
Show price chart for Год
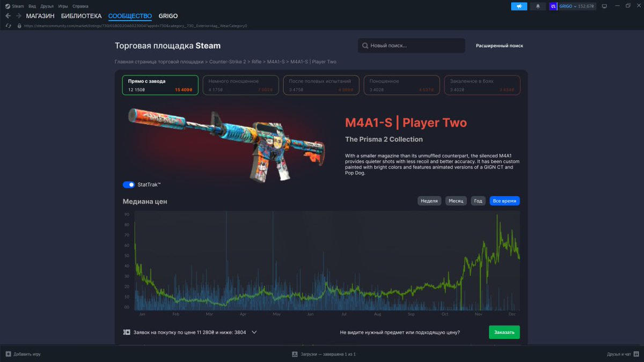478,201
